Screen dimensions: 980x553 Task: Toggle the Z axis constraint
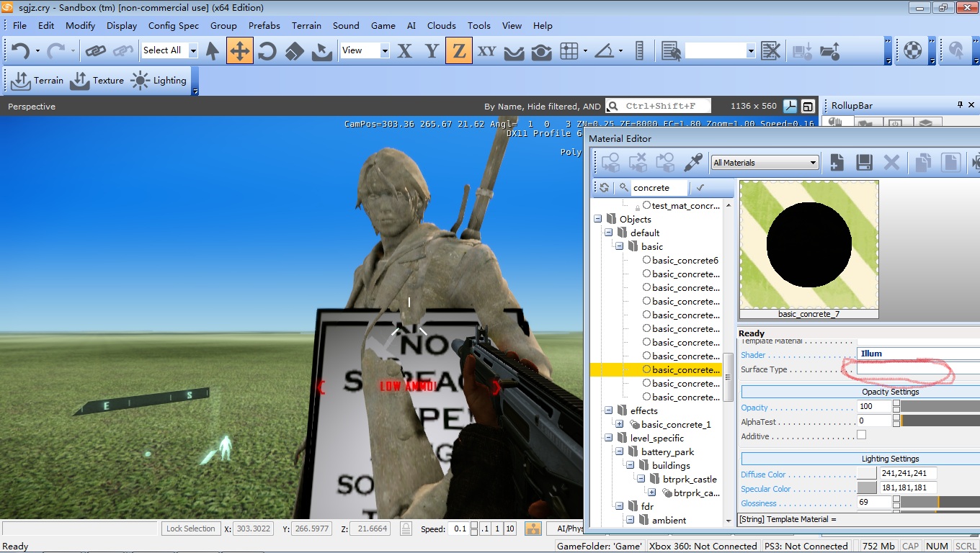coord(459,50)
